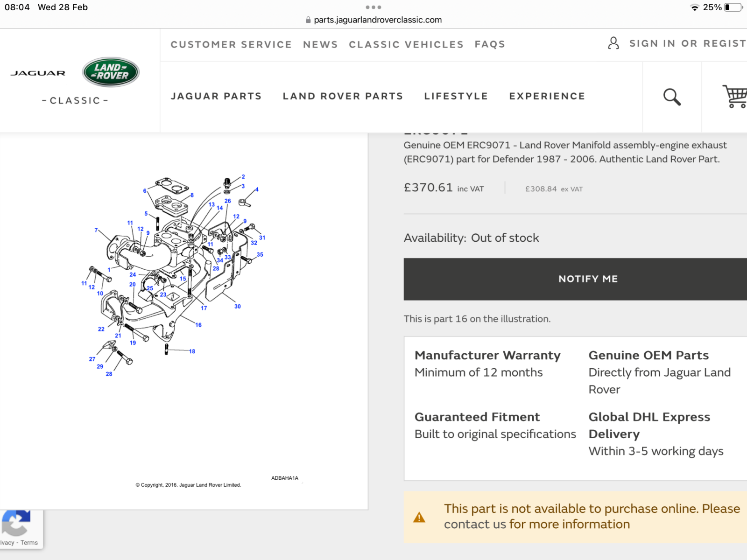Viewport: 747px width, 560px height.
Task: Click Sign In or Register link
Action: pos(688,43)
